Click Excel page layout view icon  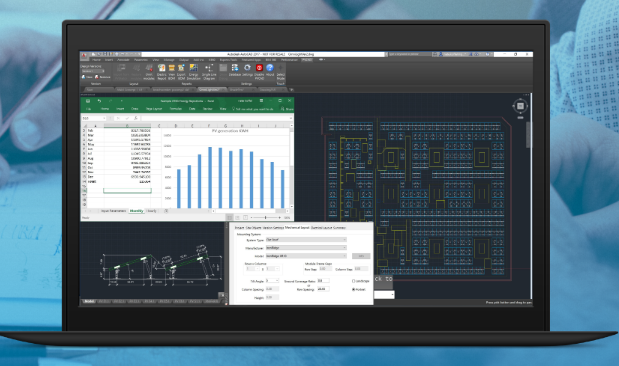point(237,218)
